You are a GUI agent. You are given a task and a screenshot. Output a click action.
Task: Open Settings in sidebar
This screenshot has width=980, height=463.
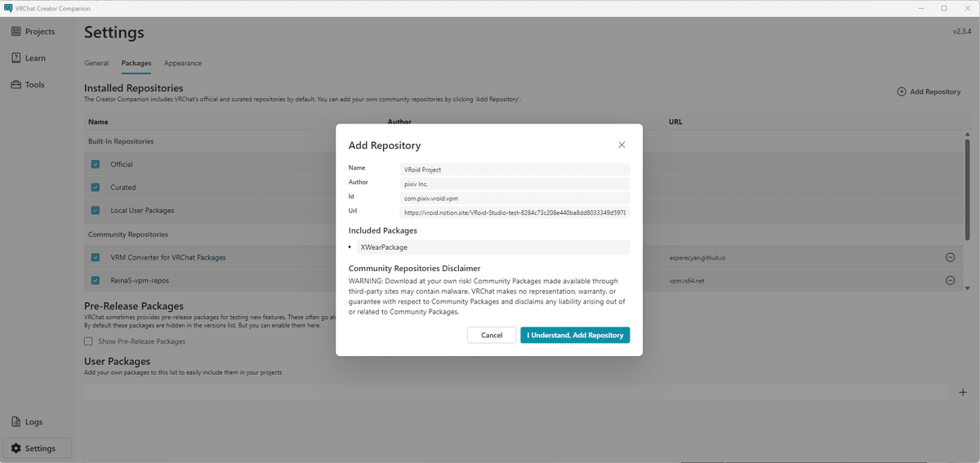pos(38,448)
